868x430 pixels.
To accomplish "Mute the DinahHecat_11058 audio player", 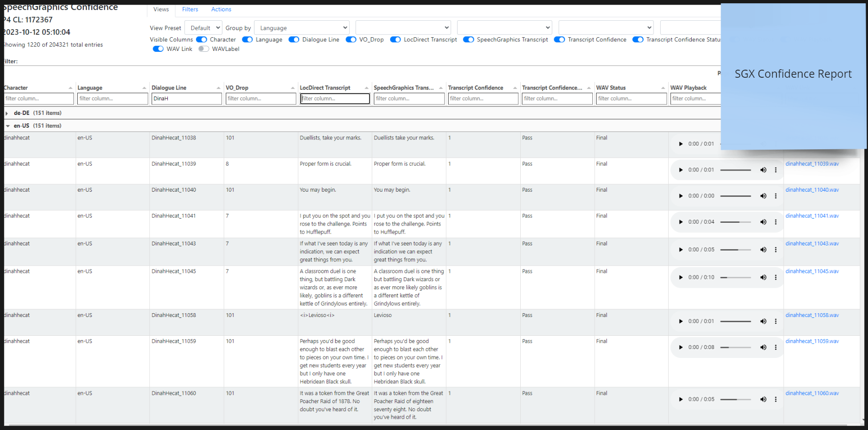I will [x=763, y=321].
